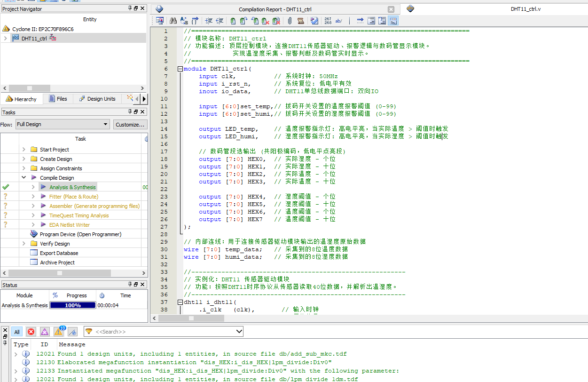Switch to the Files tab
This screenshot has width=588, height=382.
point(58,99)
